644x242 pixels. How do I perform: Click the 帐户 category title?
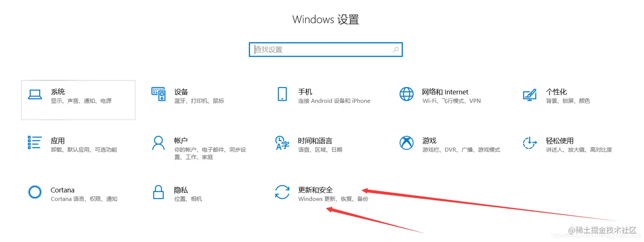(x=181, y=141)
